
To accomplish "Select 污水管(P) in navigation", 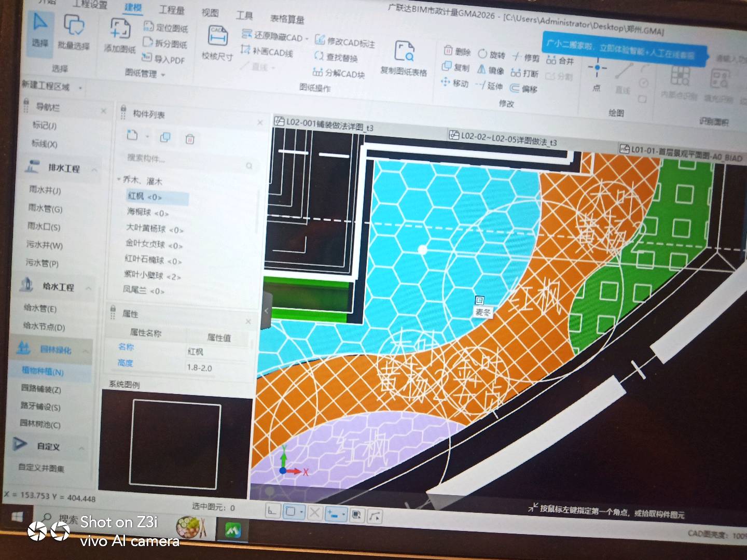I will tap(42, 263).
